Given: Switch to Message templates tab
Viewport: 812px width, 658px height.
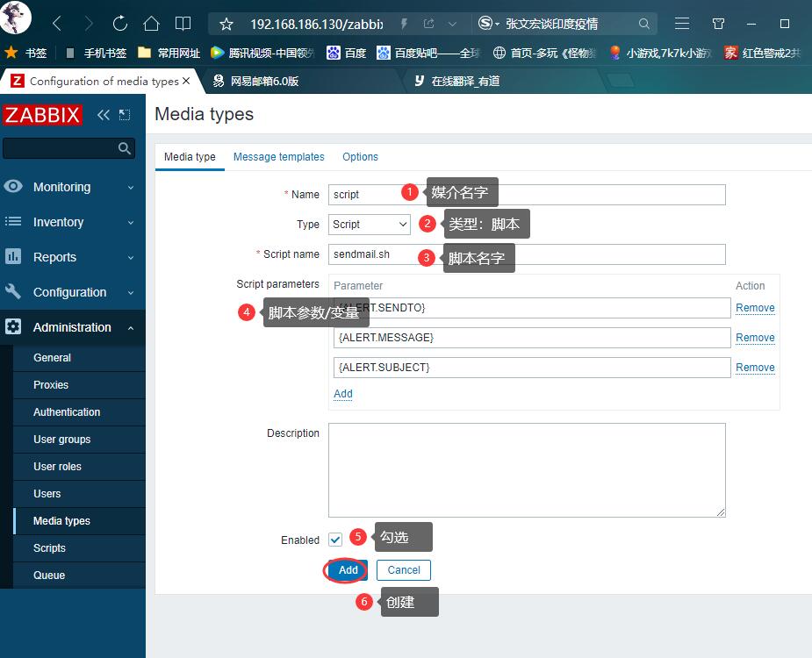Looking at the screenshot, I should coord(278,157).
